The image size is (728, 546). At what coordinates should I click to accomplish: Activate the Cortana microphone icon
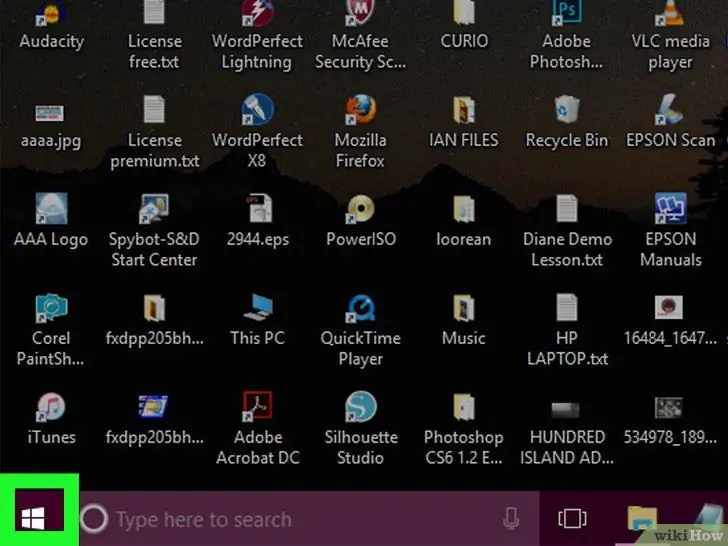(511, 519)
